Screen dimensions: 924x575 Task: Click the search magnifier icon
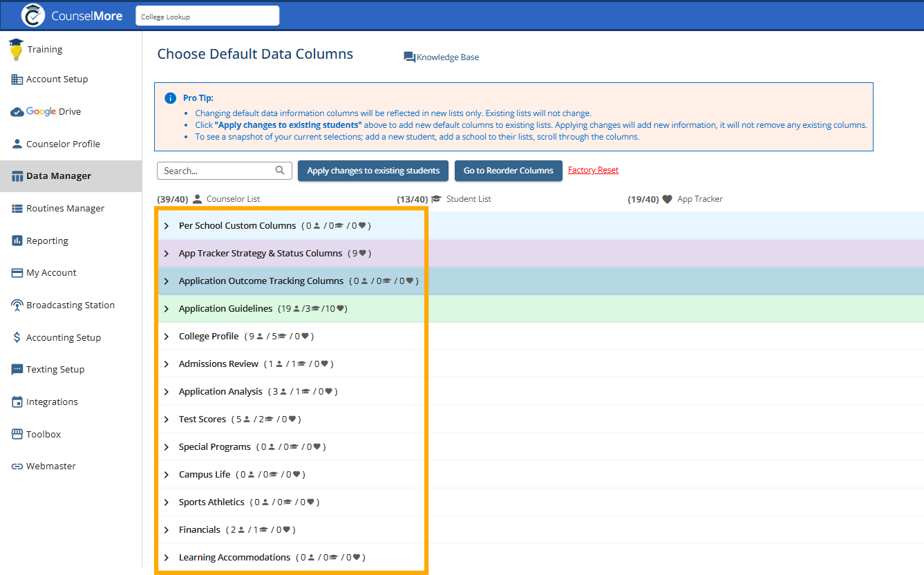pyautogui.click(x=280, y=170)
